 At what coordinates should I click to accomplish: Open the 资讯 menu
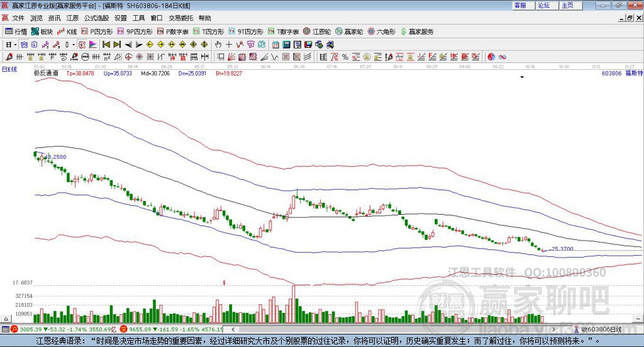[x=54, y=18]
